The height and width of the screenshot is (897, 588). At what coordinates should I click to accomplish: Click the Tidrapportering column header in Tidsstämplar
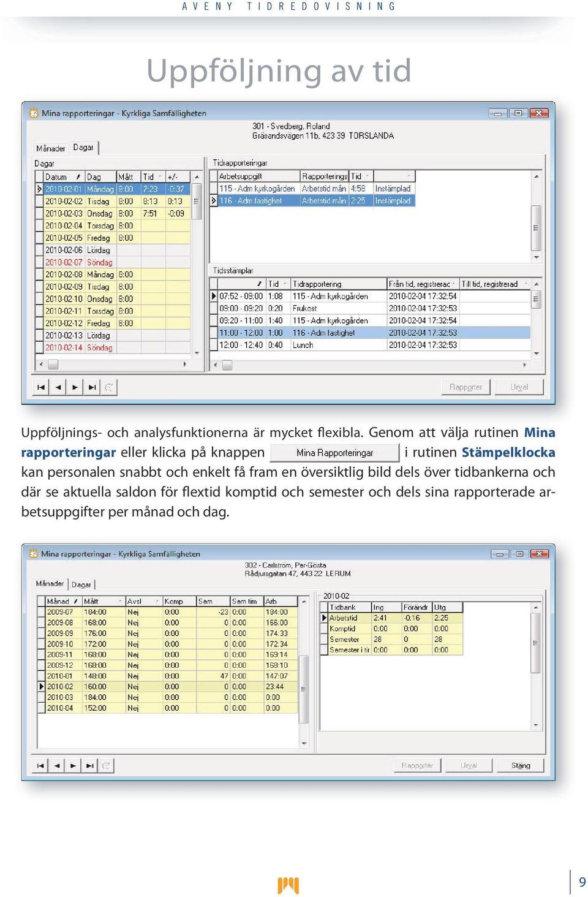coord(339,284)
